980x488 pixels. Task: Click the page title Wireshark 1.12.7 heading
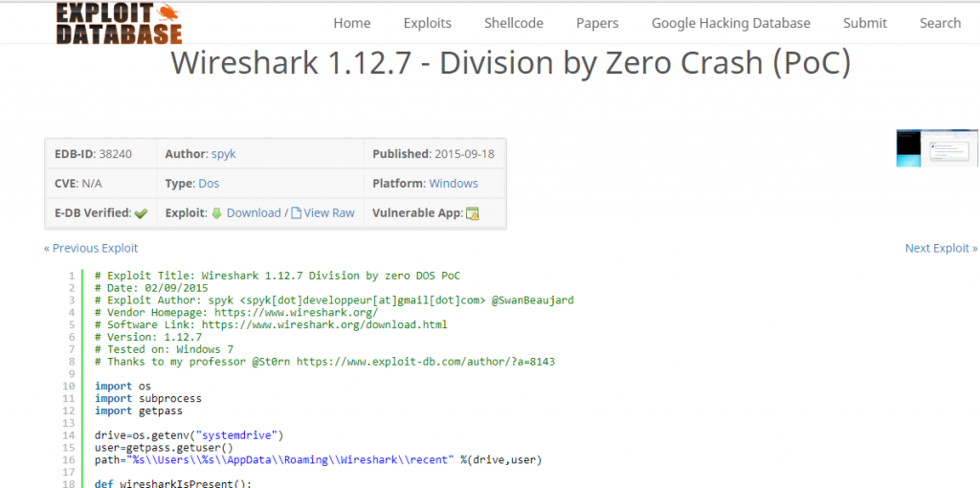pyautogui.click(x=511, y=62)
